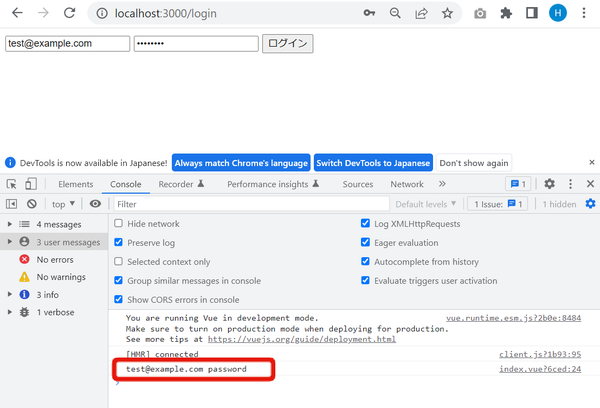
Task: View site information icon in address bar
Action: tap(102, 13)
